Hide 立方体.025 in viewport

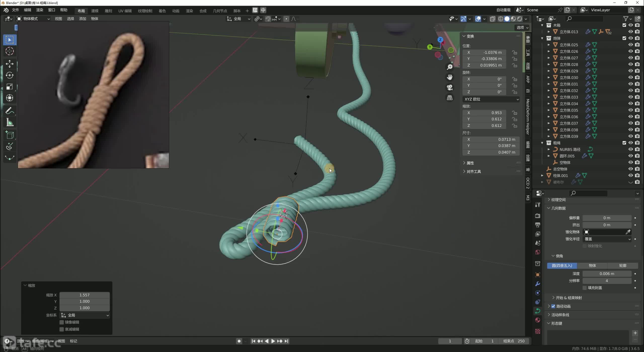[x=630, y=45]
